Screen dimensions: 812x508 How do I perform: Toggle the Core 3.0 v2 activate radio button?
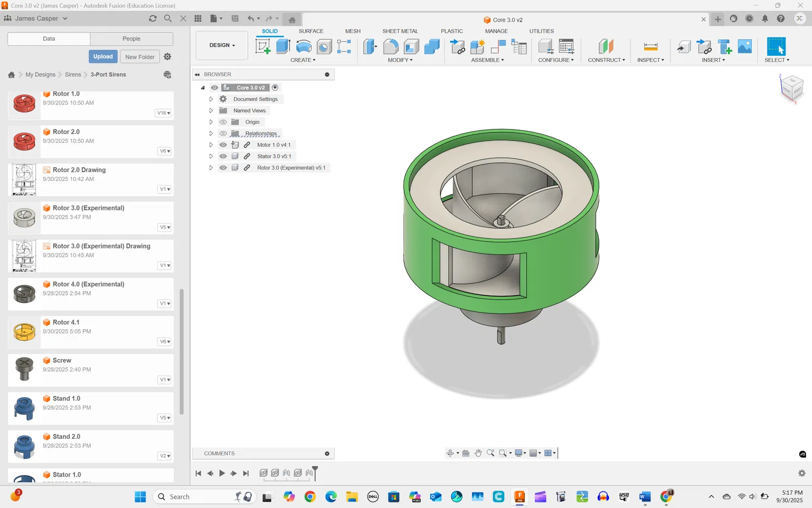pyautogui.click(x=275, y=87)
